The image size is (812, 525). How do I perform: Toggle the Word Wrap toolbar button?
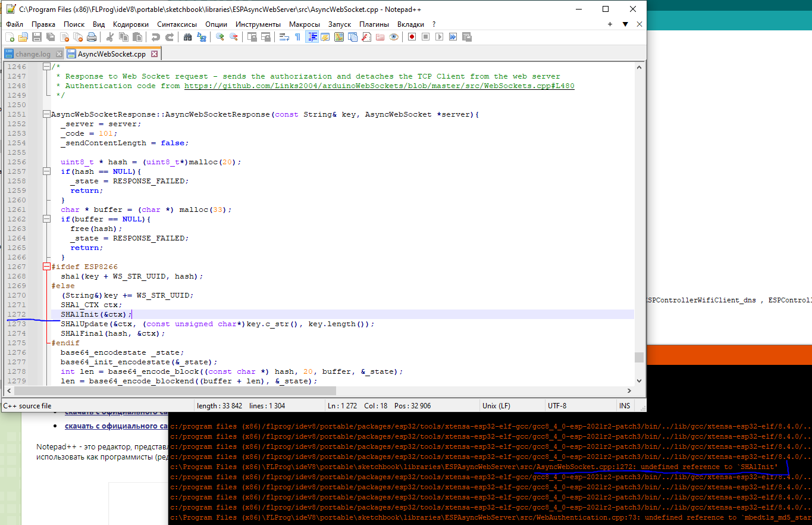click(x=284, y=37)
